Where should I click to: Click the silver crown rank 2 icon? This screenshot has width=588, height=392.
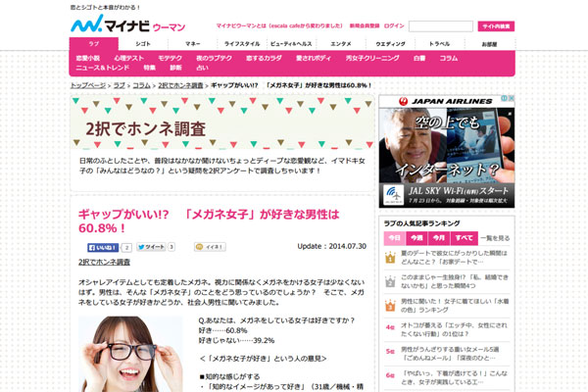(x=390, y=281)
